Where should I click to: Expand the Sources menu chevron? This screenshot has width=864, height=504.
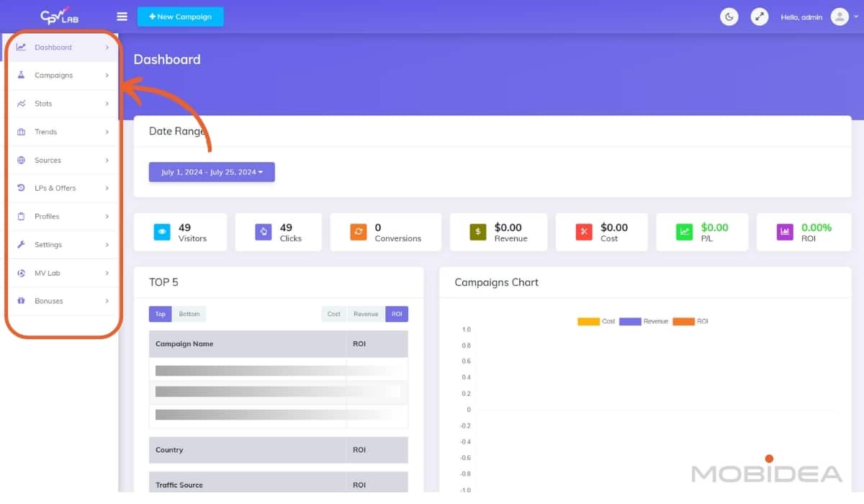click(x=107, y=160)
